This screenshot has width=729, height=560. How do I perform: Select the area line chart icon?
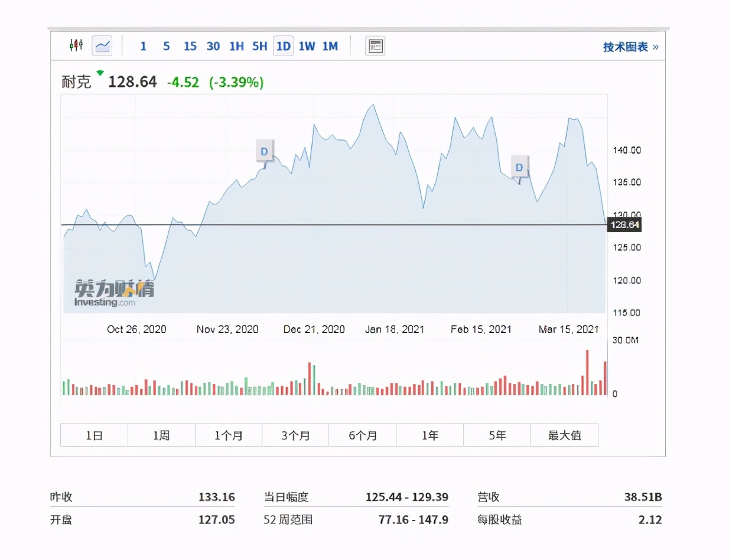coord(102,45)
